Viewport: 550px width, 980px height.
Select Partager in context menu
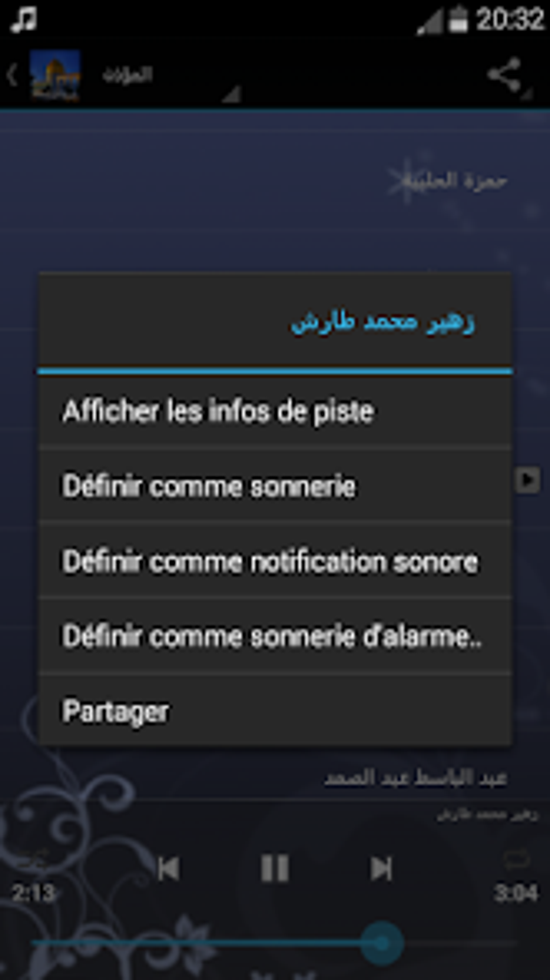coord(275,711)
